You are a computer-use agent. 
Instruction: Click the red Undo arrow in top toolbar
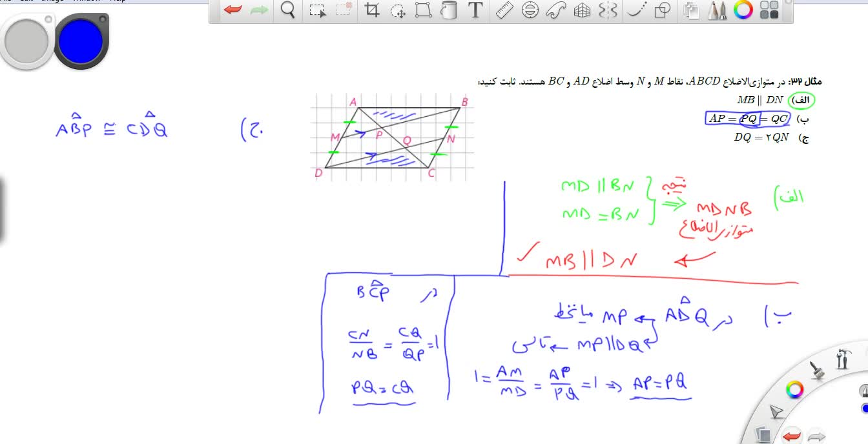coord(232,10)
